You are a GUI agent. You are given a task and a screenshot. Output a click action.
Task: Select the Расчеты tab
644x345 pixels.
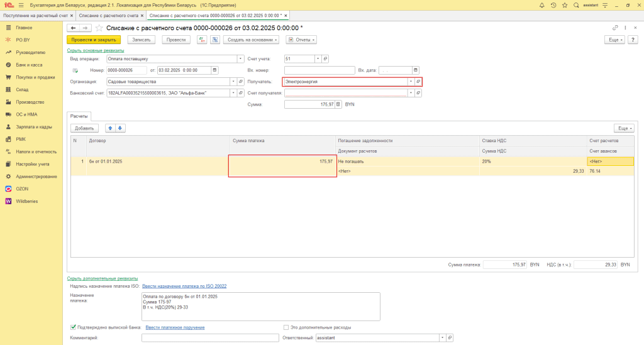[x=79, y=116]
